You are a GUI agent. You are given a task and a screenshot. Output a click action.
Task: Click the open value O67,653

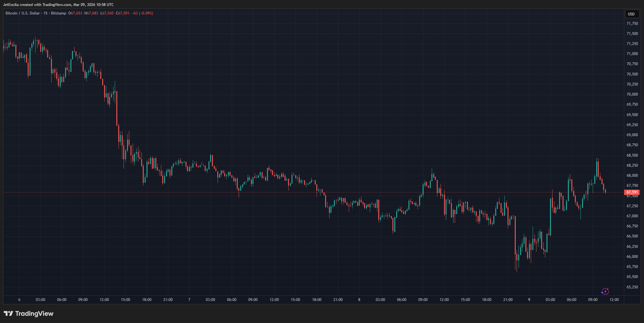click(75, 13)
